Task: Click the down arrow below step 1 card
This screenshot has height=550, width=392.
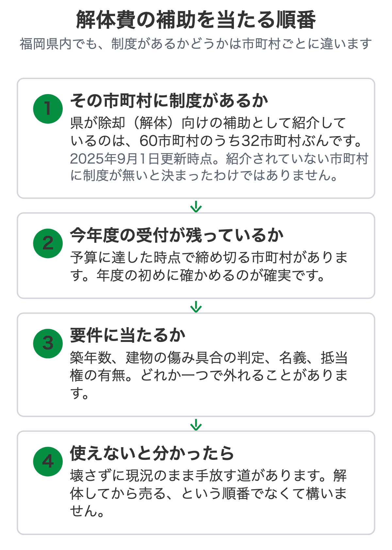Action: [x=196, y=206]
